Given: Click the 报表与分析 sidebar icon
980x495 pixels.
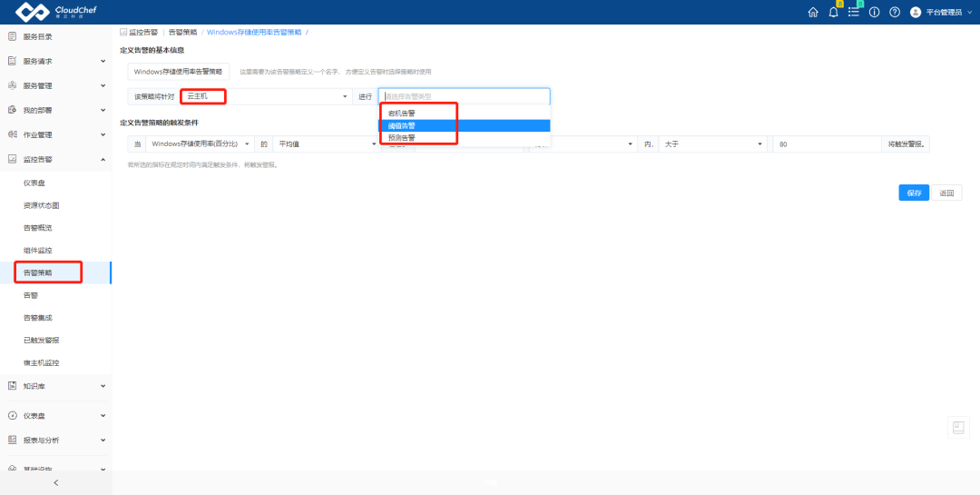Looking at the screenshot, I should tap(11, 440).
